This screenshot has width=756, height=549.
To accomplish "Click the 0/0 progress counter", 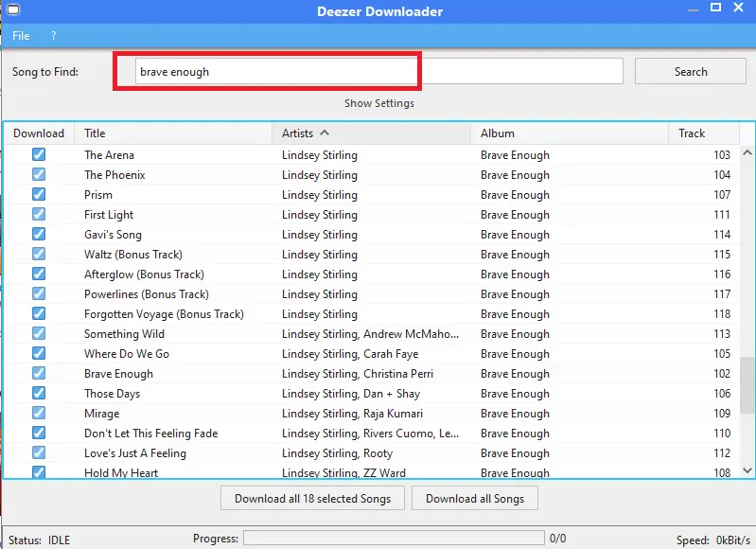I will coord(557,538).
